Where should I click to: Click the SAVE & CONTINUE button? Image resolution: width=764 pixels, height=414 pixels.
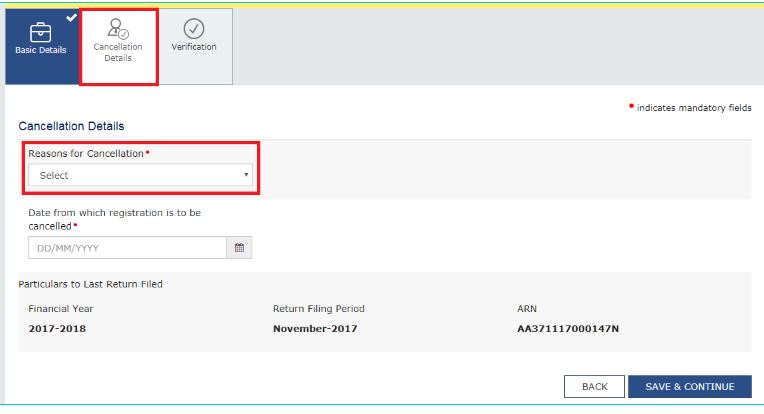coord(689,387)
